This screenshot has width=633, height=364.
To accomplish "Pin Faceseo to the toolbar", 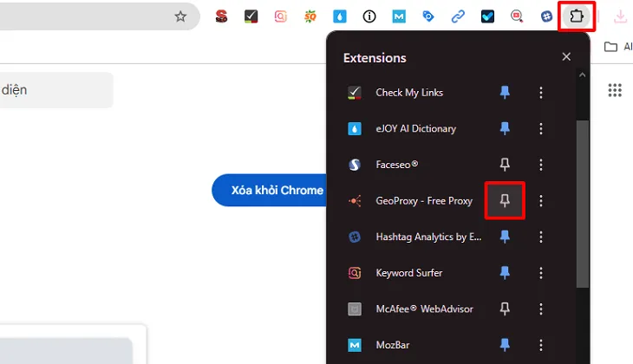I will pos(505,165).
